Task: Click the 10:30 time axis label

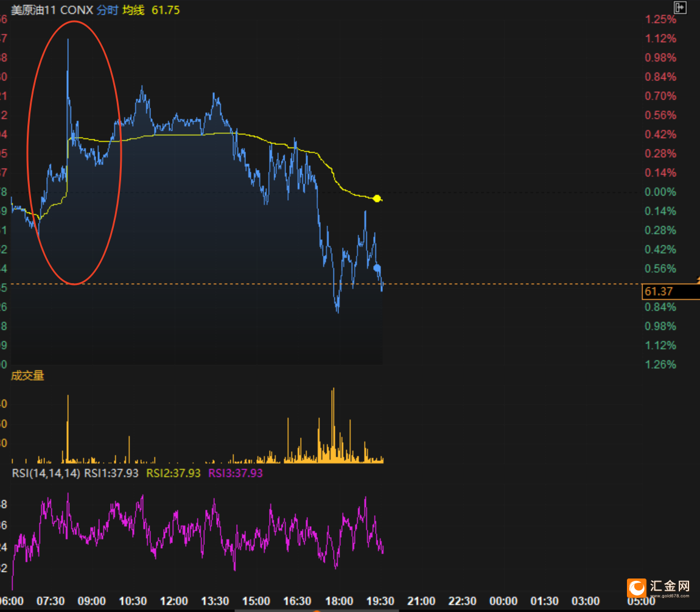Action: [x=133, y=601]
